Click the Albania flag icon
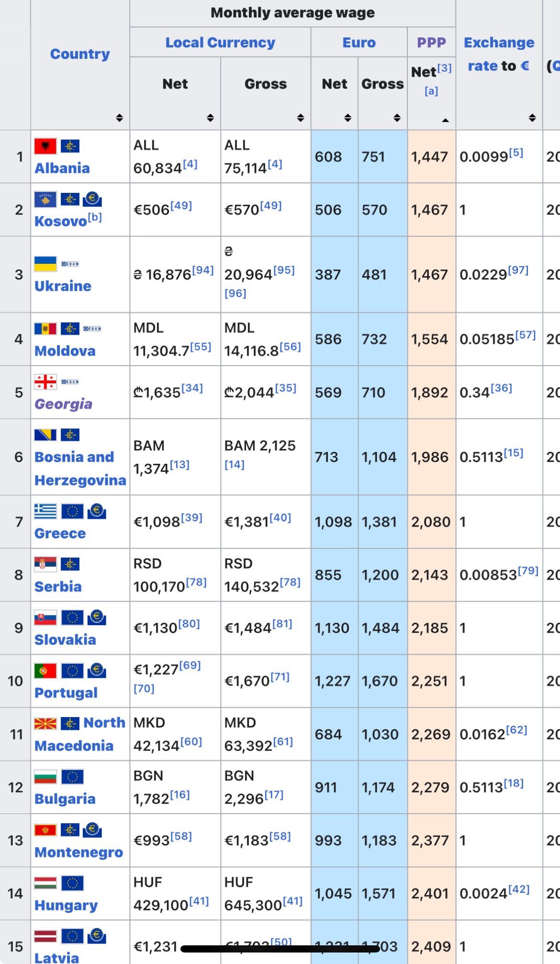 click(45, 146)
